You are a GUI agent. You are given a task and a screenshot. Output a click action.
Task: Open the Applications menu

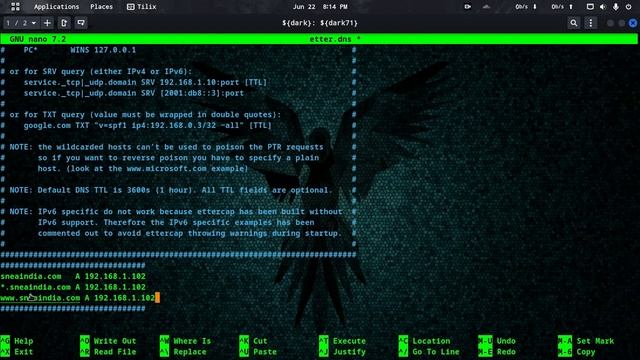56,7
